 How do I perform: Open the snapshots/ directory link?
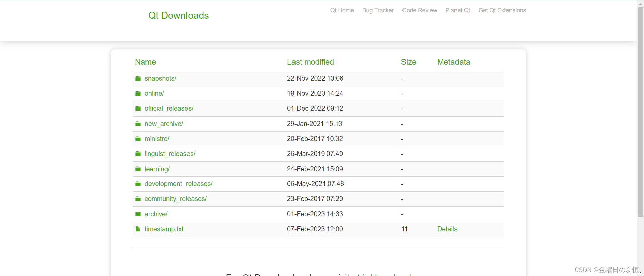(160, 78)
